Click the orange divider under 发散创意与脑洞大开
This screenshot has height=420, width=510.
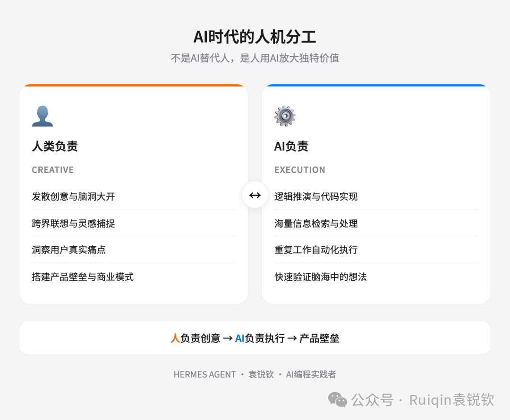pyautogui.click(x=134, y=209)
